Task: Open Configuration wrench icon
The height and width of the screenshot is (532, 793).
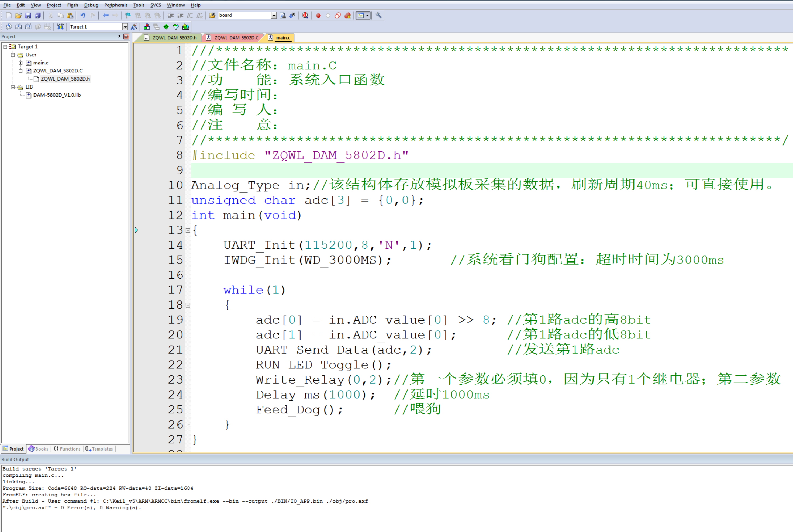Action: coord(378,15)
